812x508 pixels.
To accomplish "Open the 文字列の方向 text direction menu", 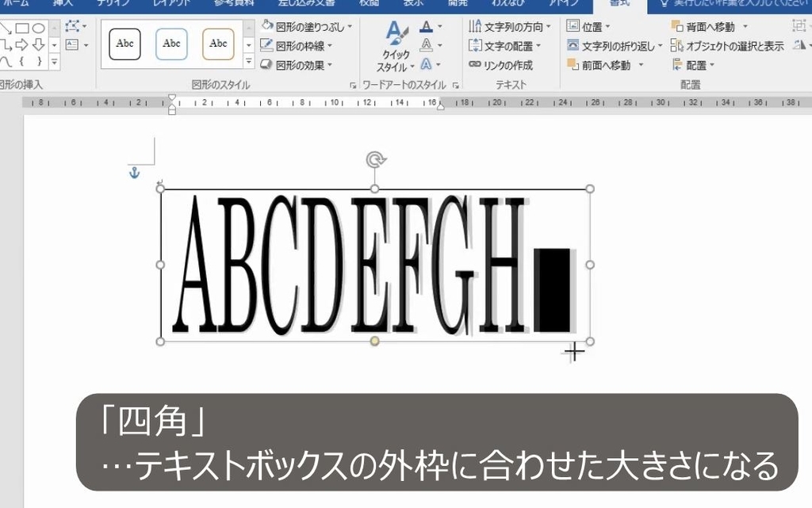I will click(510, 26).
